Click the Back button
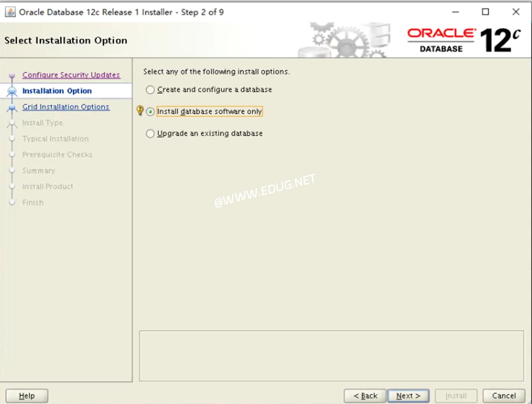The image size is (532, 404). tap(365, 396)
